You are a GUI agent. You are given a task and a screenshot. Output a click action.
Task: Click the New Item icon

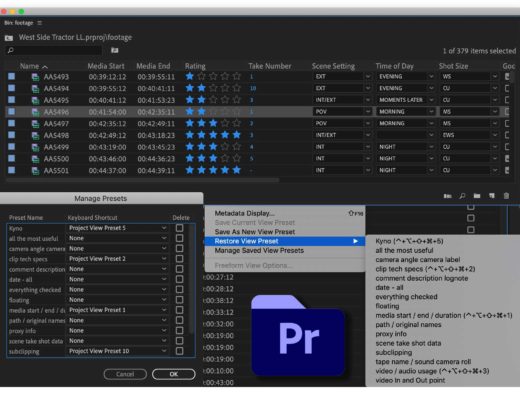492,196
